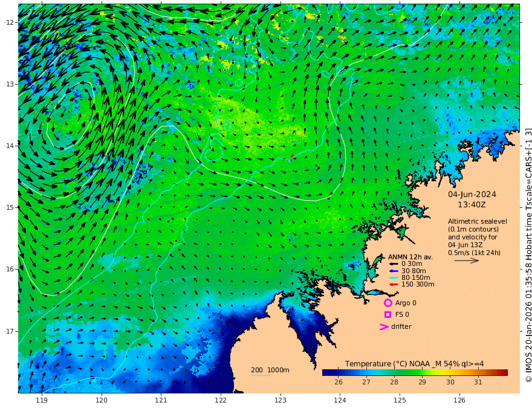Click the red ANMN mooring marker on map
The height and width of the screenshot is (411, 532).
tap(292, 157)
